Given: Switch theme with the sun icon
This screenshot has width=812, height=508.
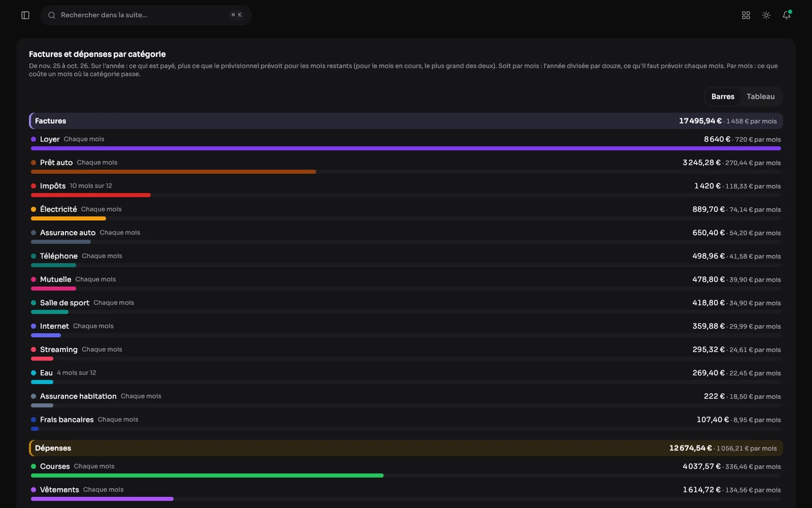Looking at the screenshot, I should (x=766, y=15).
